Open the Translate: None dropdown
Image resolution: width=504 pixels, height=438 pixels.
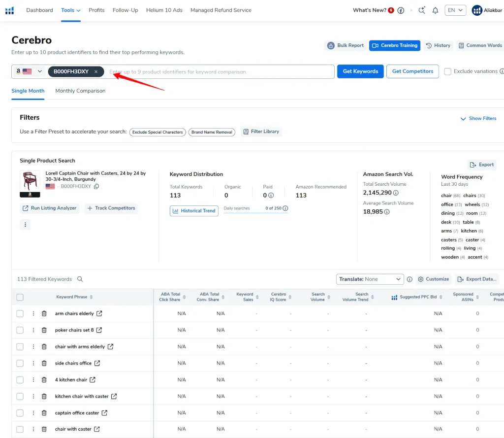pos(370,279)
